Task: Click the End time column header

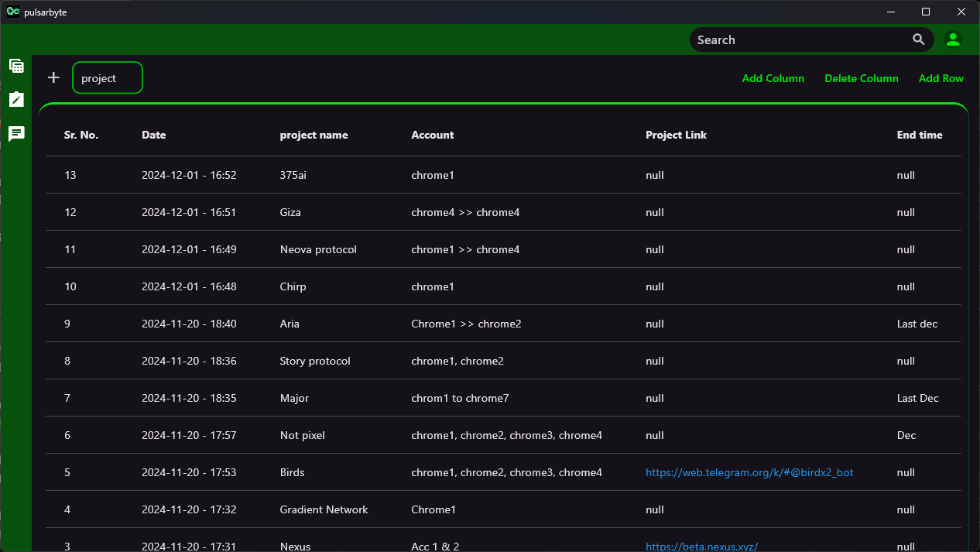Action: (x=920, y=135)
